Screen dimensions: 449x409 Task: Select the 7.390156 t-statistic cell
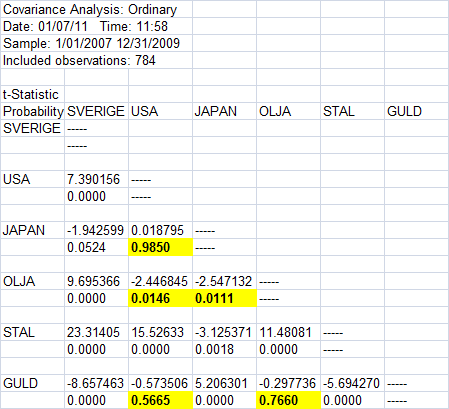(x=96, y=179)
